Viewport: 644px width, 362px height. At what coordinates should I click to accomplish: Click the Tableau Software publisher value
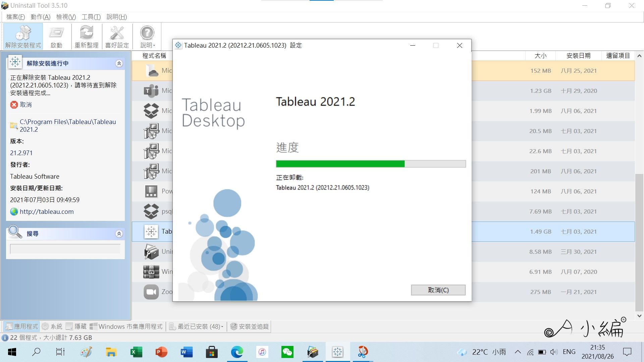click(35, 176)
